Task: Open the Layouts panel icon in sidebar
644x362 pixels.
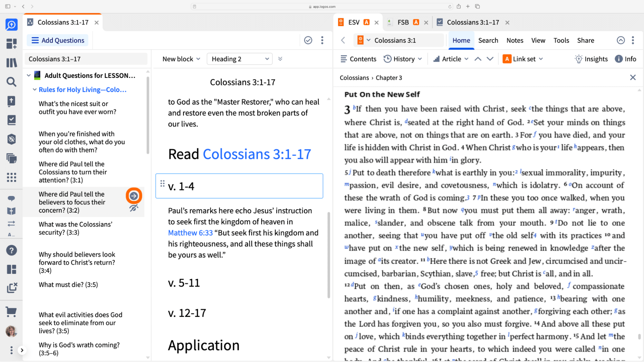Action: [x=11, y=269]
